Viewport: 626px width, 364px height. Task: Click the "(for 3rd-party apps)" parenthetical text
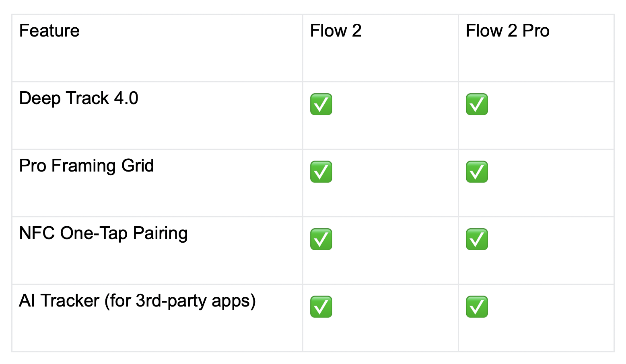pyautogui.click(x=180, y=301)
